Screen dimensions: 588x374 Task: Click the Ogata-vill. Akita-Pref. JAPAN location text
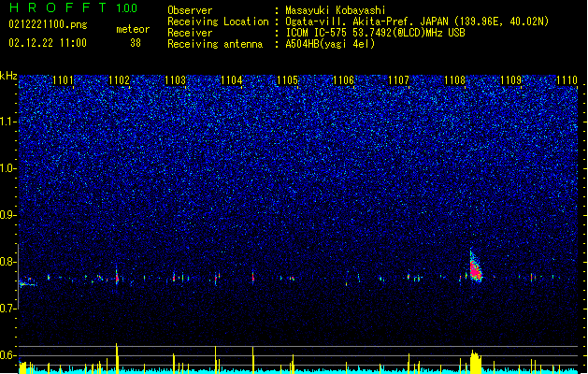(x=417, y=22)
